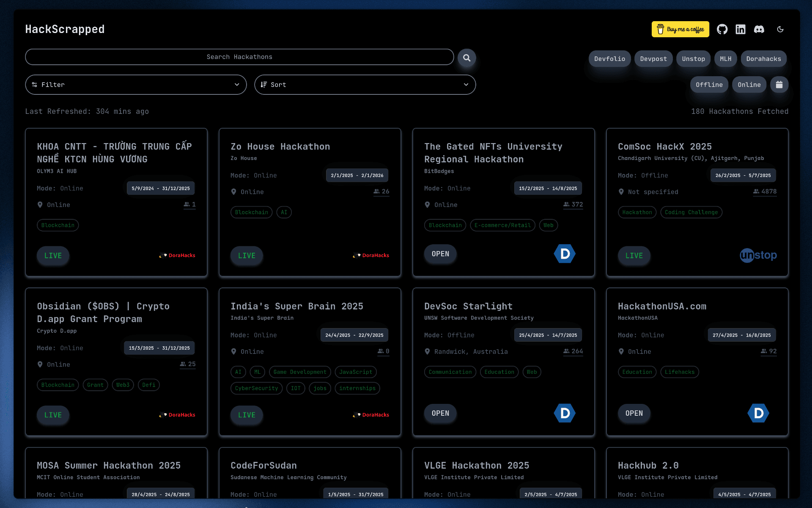Open the VLGE Hackathon 2025 title

click(x=477, y=465)
